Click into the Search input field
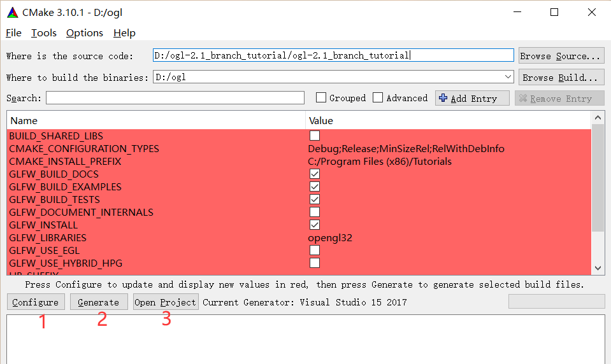The width and height of the screenshot is (611, 364). click(x=175, y=98)
